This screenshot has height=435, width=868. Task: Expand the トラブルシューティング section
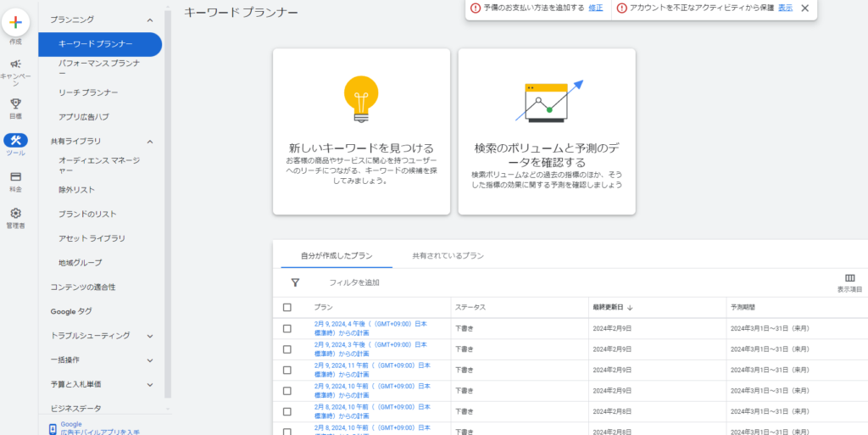click(150, 336)
